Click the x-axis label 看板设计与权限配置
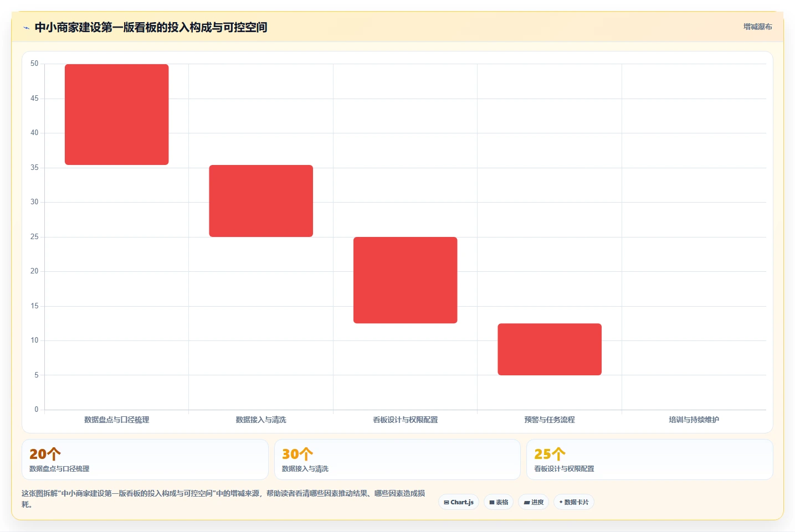 (406, 420)
